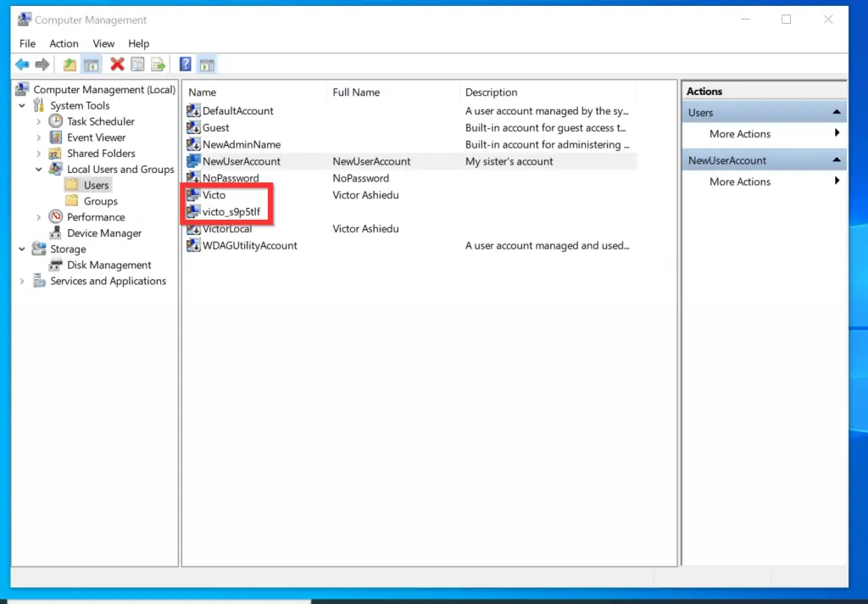Select the Guest user account

(216, 127)
